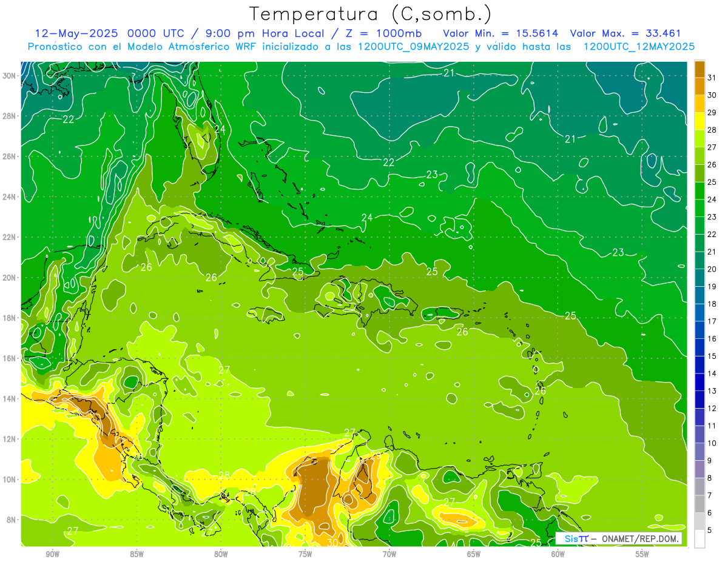This screenshot has width=728, height=562.
Task: Click the purple swatch between 8 and 9
Action: pos(699,469)
